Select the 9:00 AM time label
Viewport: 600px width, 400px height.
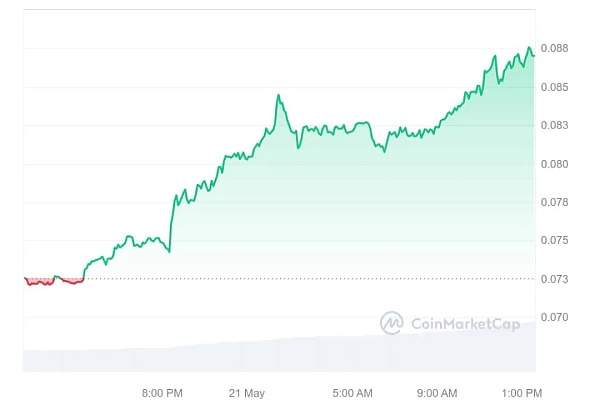coord(437,391)
